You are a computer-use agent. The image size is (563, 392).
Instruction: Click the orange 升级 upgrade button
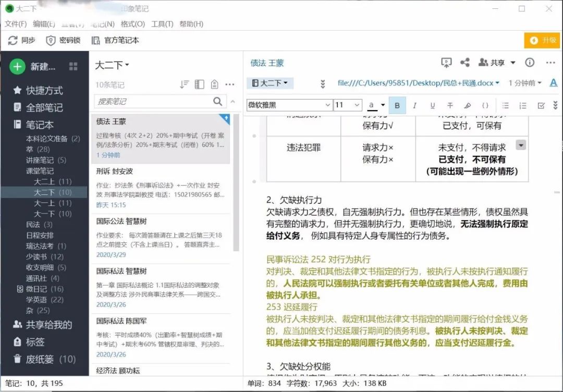pos(542,40)
